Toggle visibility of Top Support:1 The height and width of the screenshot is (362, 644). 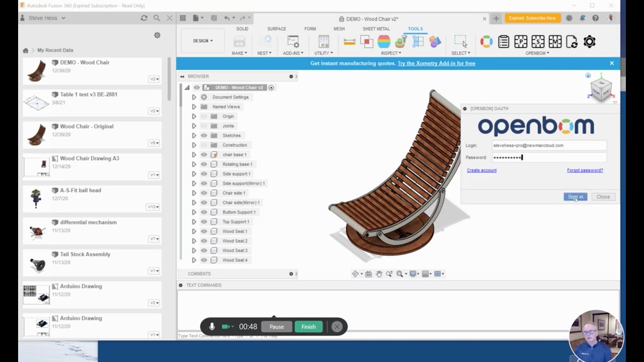204,222
